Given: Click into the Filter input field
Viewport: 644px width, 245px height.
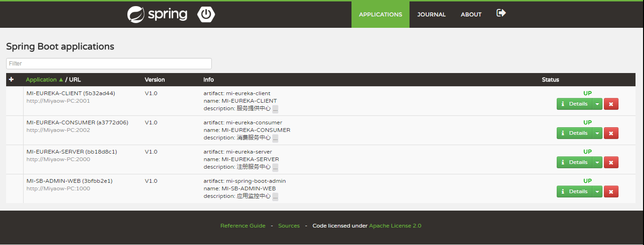Looking at the screenshot, I should [109, 64].
